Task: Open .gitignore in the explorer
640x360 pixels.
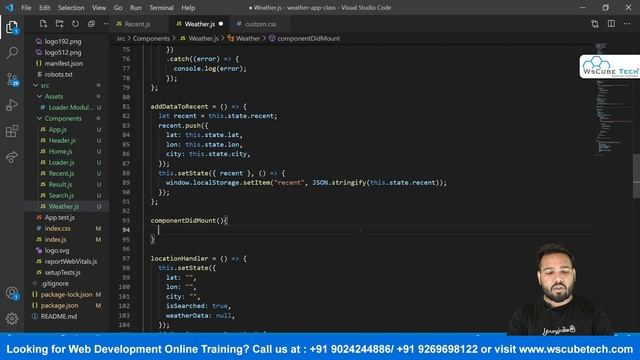Action: coord(55,284)
